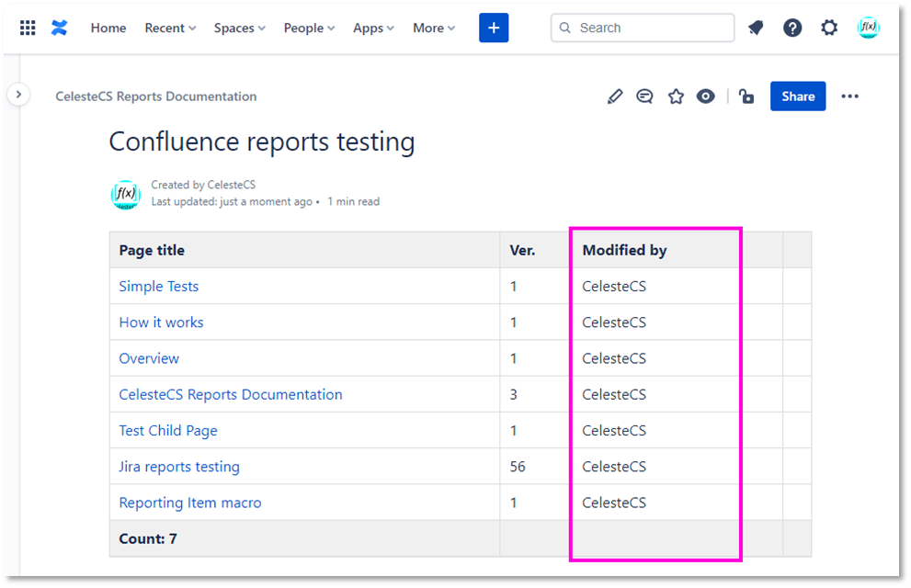Open the profile avatar in top bar

[868, 28]
